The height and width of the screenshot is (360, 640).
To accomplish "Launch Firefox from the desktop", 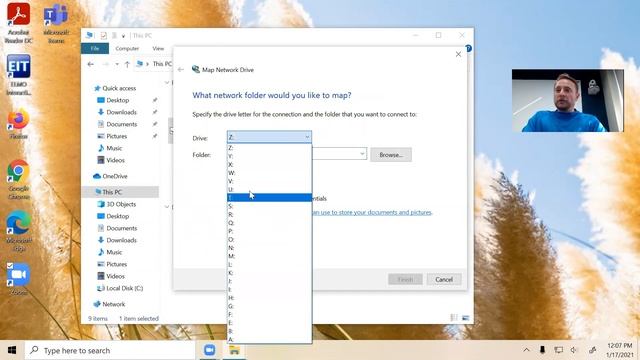I will (x=18, y=124).
